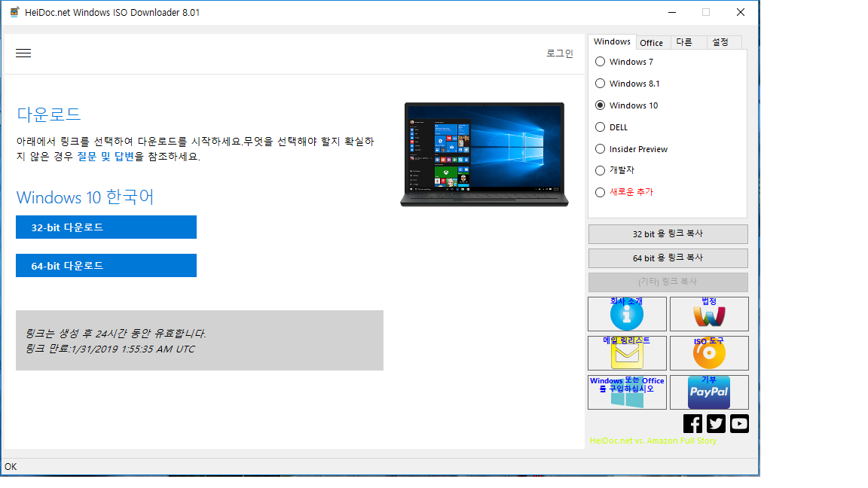
Task: Open the 회사 소개 info icon button
Action: [627, 314]
